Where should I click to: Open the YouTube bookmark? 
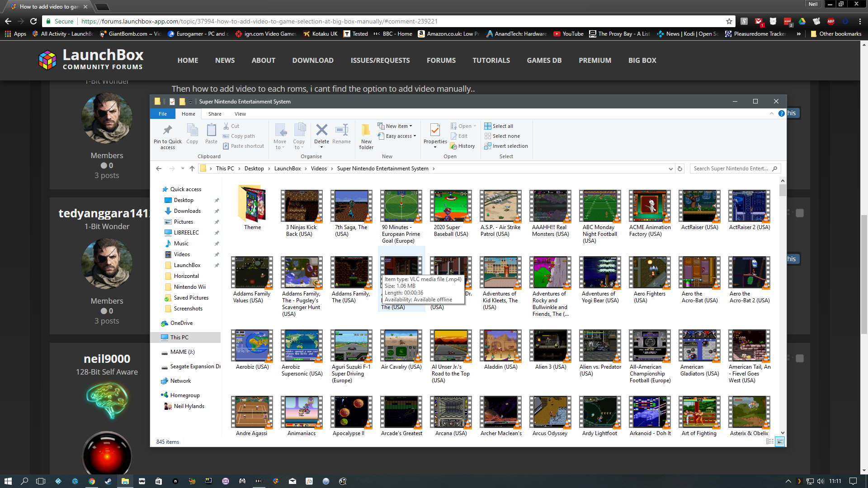click(x=568, y=34)
